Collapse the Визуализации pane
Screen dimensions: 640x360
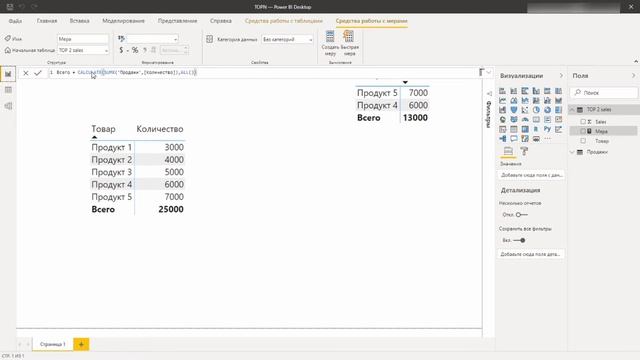pos(561,76)
